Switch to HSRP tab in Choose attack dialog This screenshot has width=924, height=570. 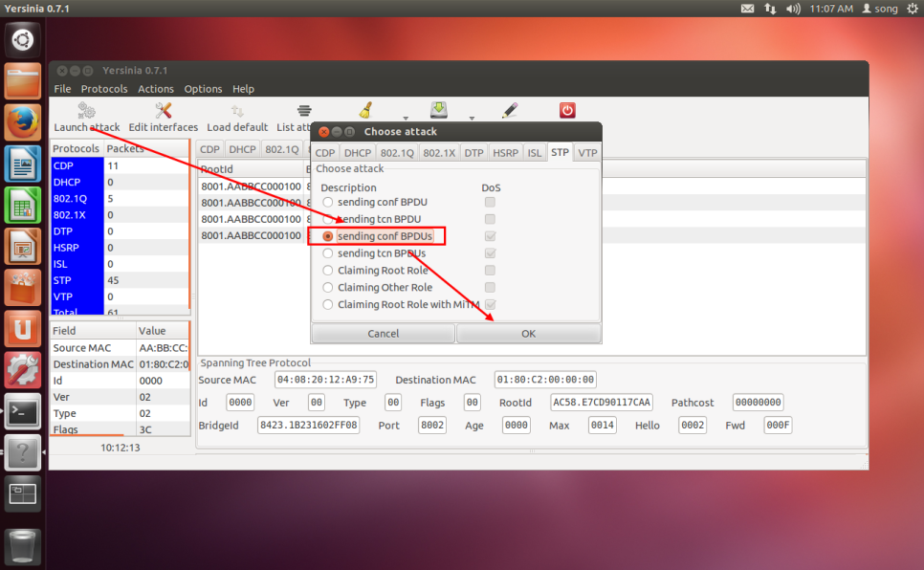(x=506, y=153)
